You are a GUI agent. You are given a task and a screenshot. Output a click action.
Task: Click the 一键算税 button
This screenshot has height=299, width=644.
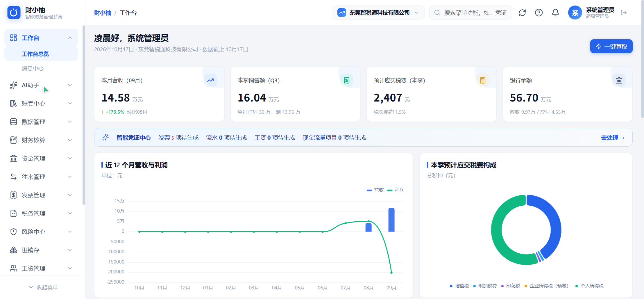pos(611,46)
